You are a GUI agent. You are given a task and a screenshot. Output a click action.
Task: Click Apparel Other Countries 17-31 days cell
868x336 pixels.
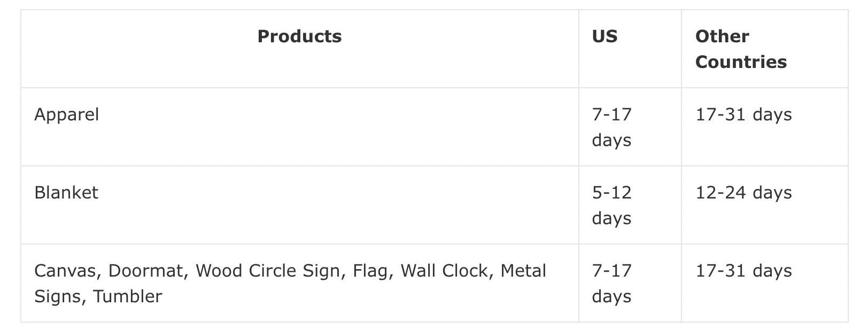click(764, 127)
